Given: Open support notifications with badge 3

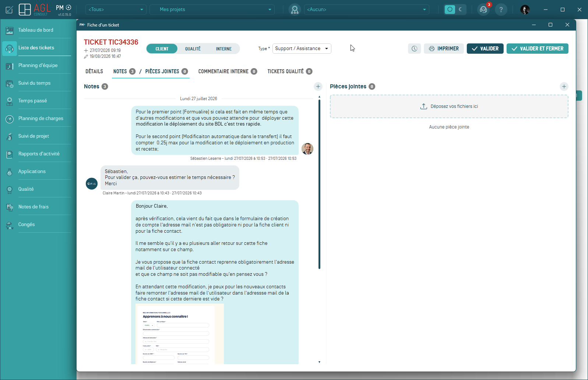Looking at the screenshot, I should [x=483, y=10].
